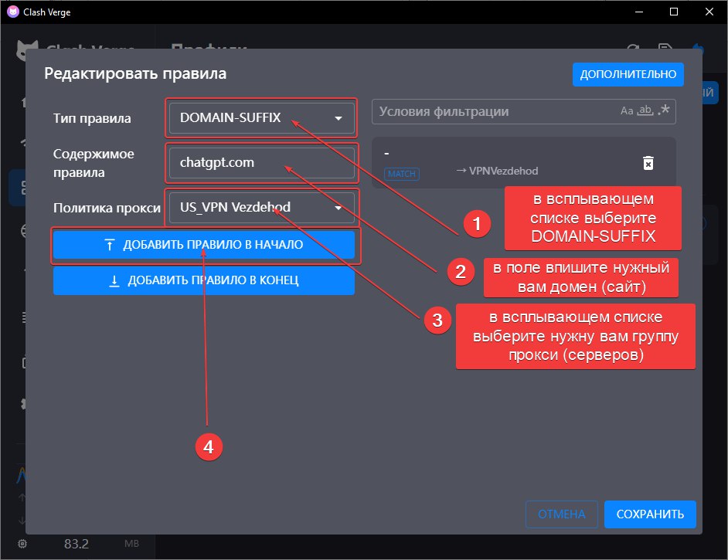Toggle whole word (ab) filter option
Screen dimensions: 728x560
pos(645,111)
